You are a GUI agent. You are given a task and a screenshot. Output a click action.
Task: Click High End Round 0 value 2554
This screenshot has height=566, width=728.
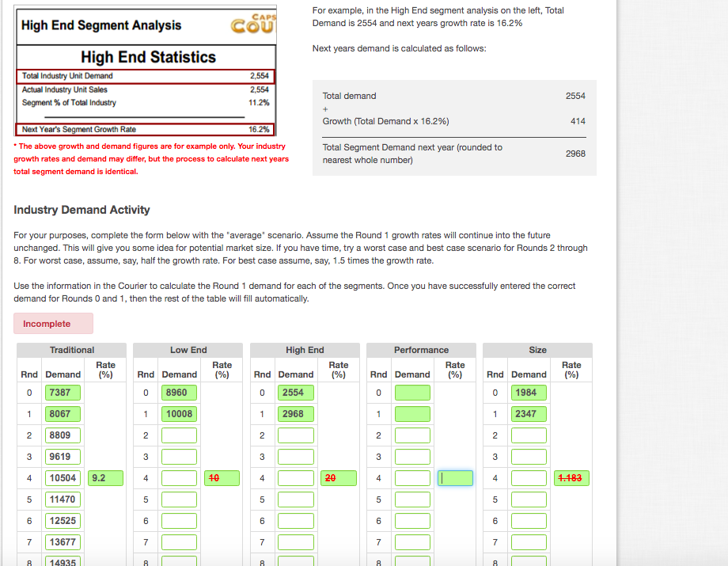point(296,392)
